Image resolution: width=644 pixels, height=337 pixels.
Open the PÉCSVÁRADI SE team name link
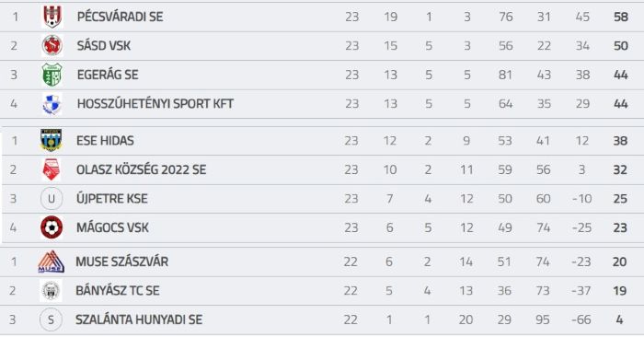(120, 17)
